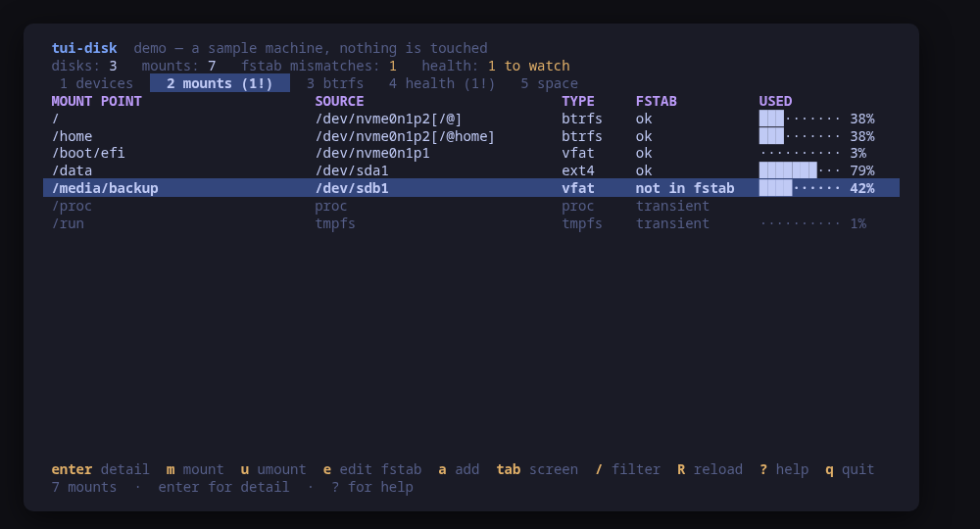The width and height of the screenshot is (980, 529).
Task: Click the 'disks: 3' summary
Action: tap(83, 66)
